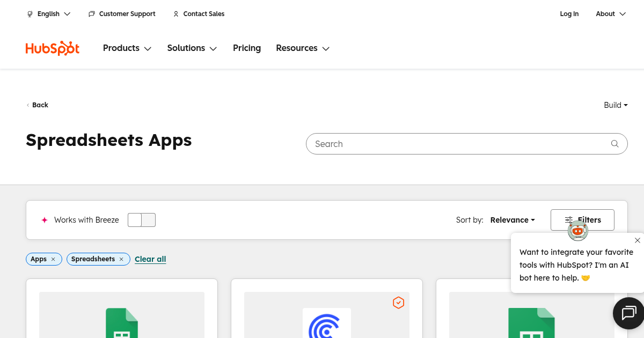Open the chat widget launcher
644x338 pixels.
click(x=628, y=313)
